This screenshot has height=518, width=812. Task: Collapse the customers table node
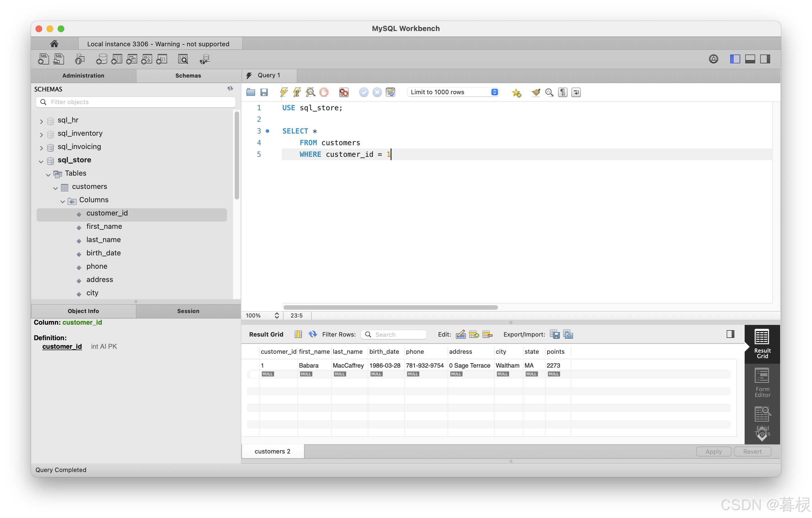55,188
